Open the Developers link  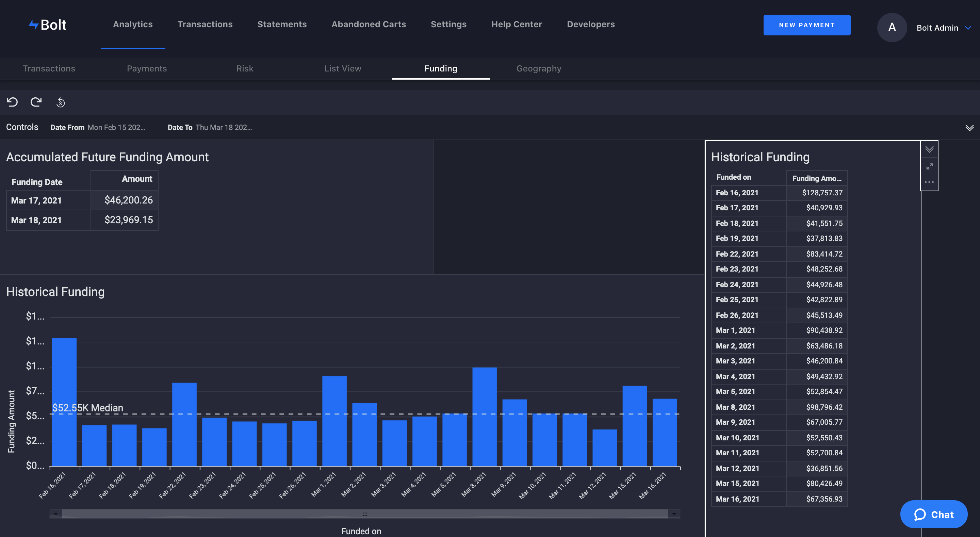pyautogui.click(x=591, y=25)
